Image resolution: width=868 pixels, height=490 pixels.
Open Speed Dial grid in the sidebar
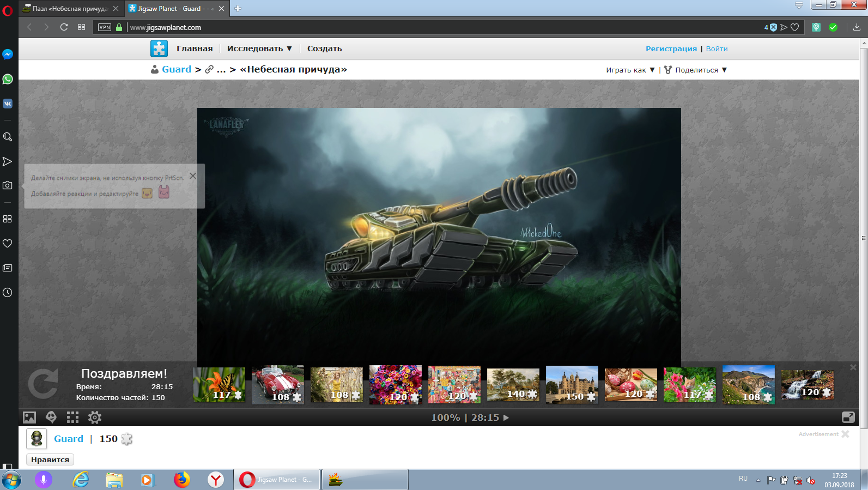(x=8, y=219)
